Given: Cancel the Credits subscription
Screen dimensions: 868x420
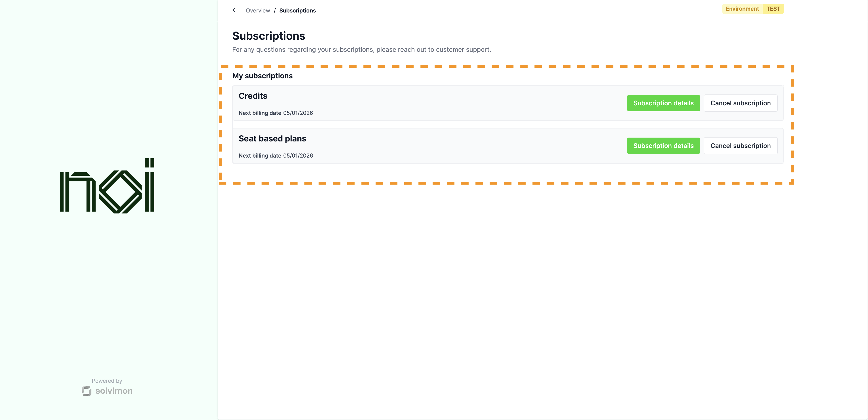Looking at the screenshot, I should [x=740, y=103].
